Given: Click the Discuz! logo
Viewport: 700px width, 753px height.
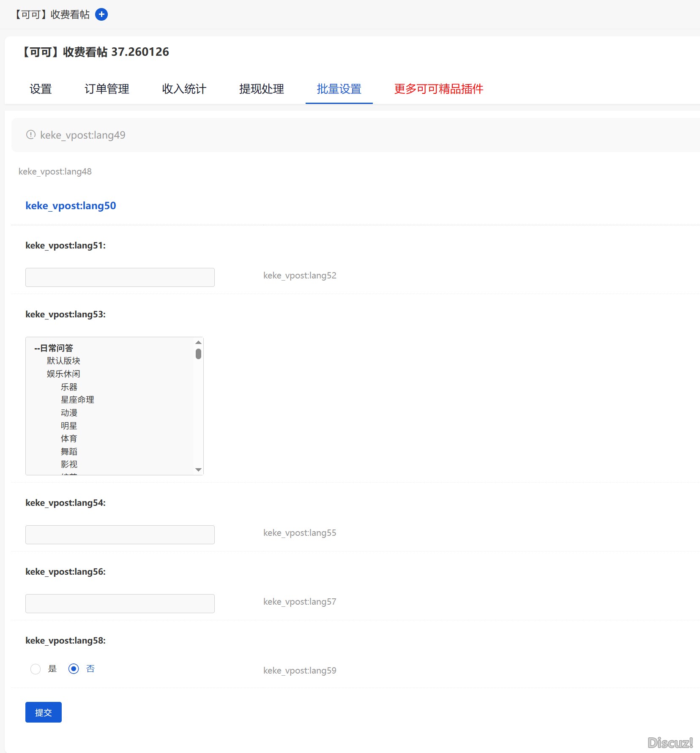Looking at the screenshot, I should 670,742.
